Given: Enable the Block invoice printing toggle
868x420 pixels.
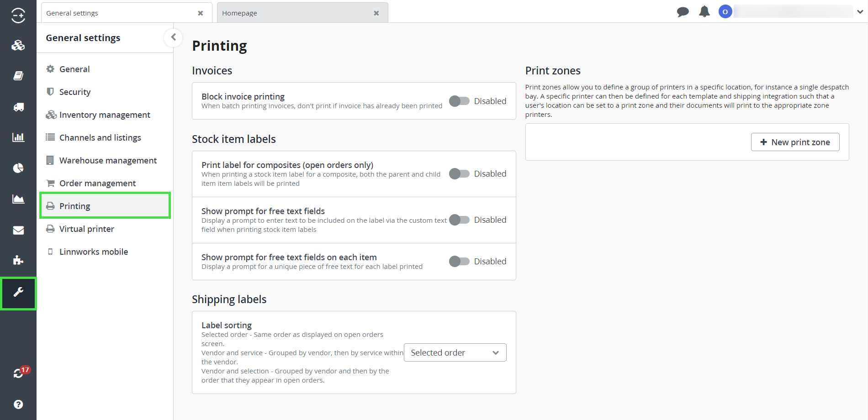Looking at the screenshot, I should (459, 101).
